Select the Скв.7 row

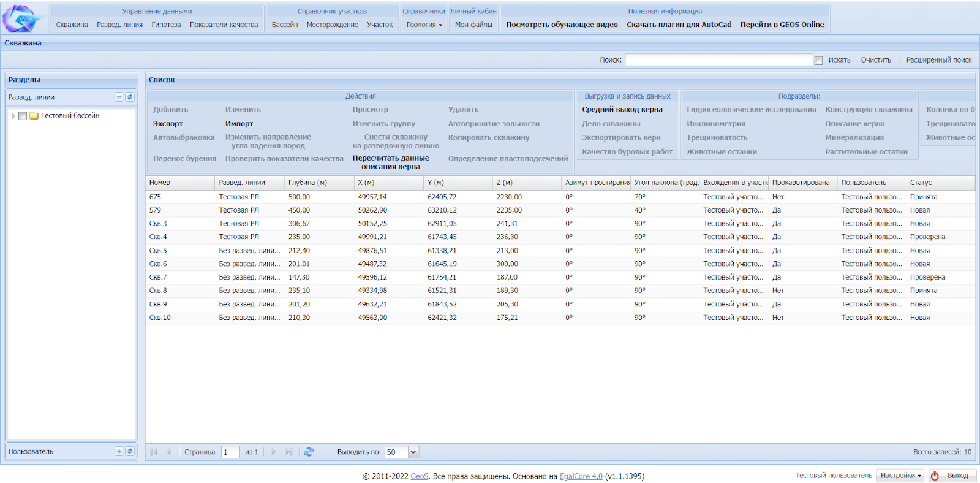(x=560, y=277)
